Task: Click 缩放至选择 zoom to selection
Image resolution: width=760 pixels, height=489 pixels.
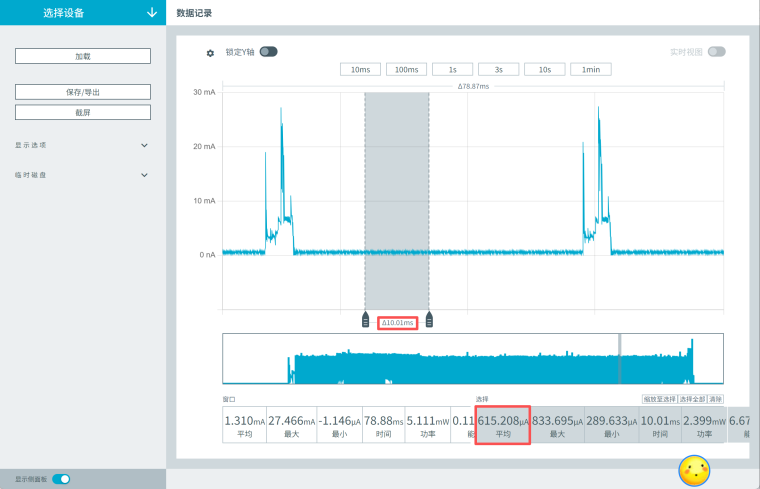Action: tap(659, 399)
